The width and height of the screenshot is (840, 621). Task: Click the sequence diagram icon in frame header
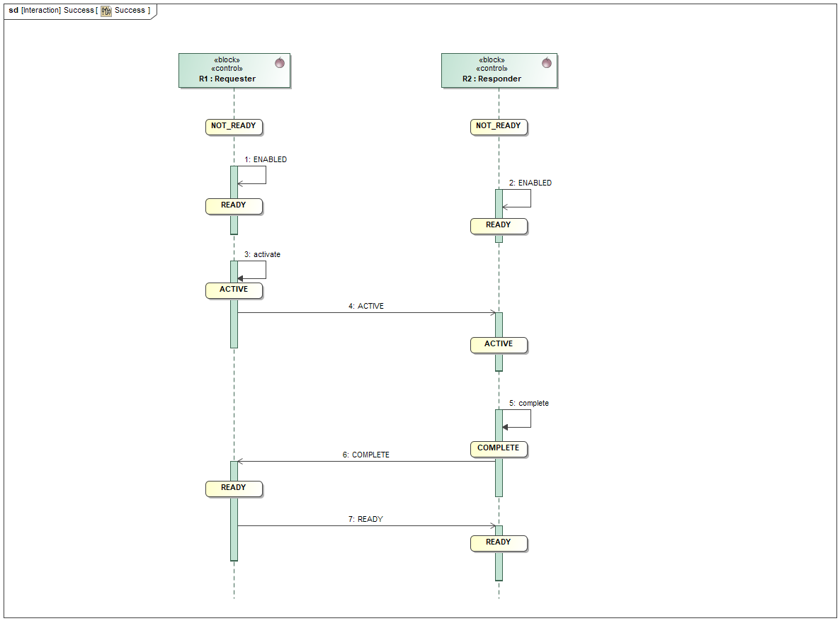(106, 11)
